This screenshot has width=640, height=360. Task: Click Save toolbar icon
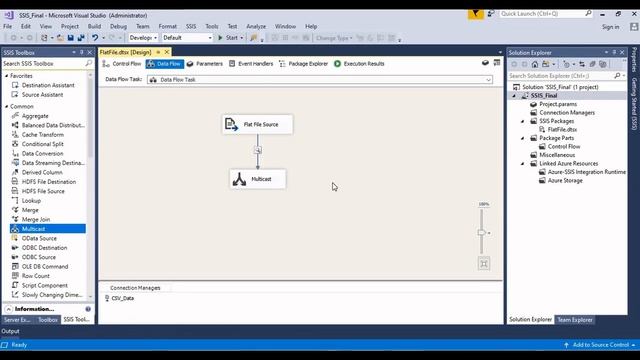pos(71,38)
